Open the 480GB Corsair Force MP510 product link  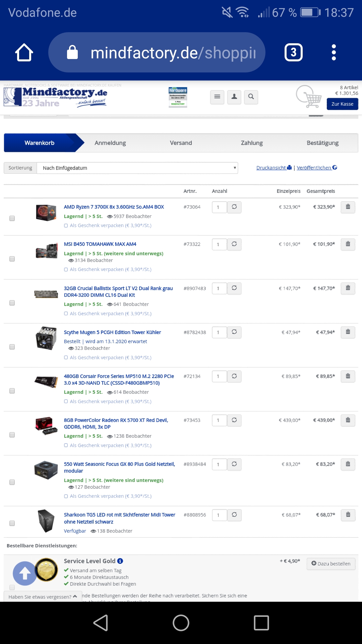(x=119, y=380)
